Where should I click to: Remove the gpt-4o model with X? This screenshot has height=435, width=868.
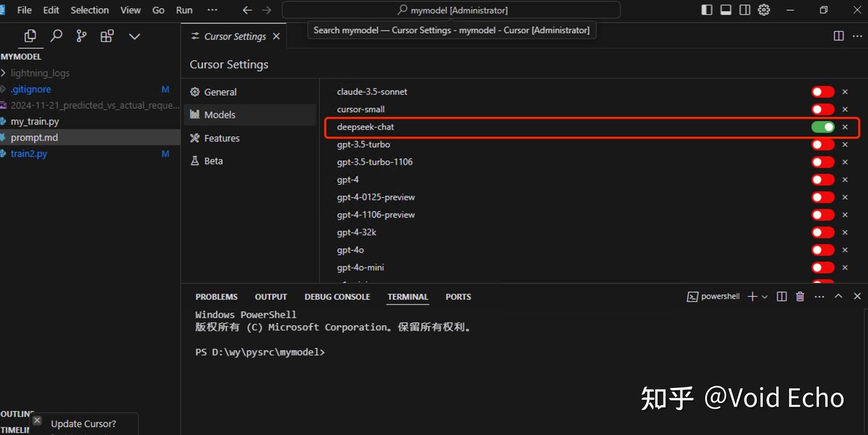click(x=845, y=250)
